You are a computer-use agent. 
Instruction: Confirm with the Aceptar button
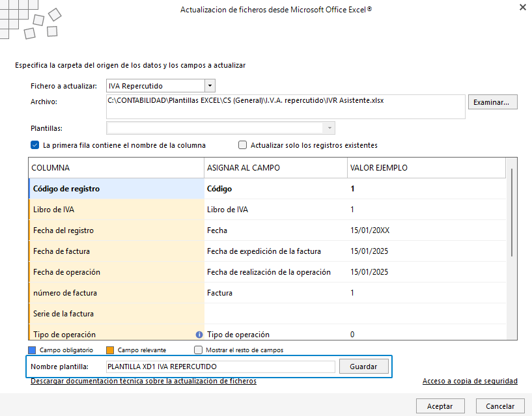point(440,406)
